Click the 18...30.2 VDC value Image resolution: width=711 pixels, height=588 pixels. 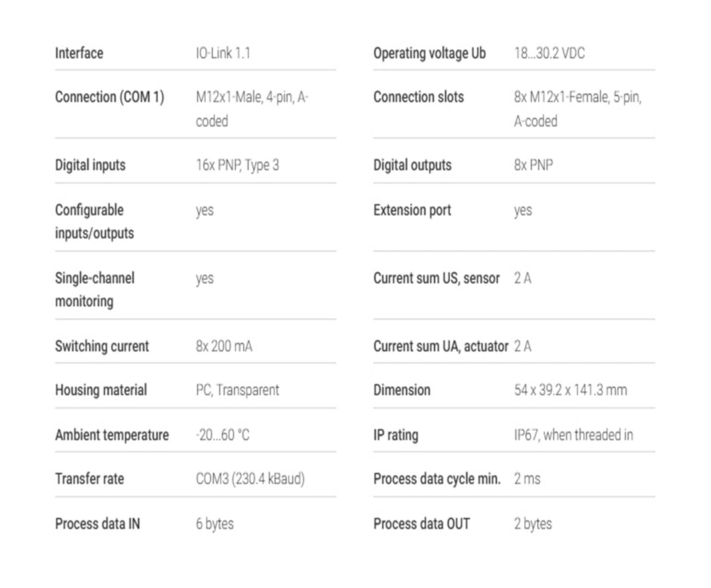549,53
